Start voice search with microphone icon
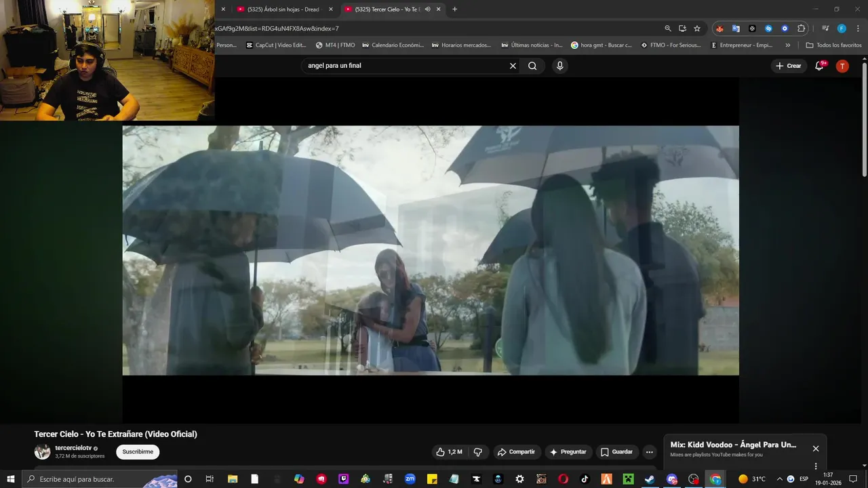Image resolution: width=868 pixels, height=488 pixels. click(559, 66)
